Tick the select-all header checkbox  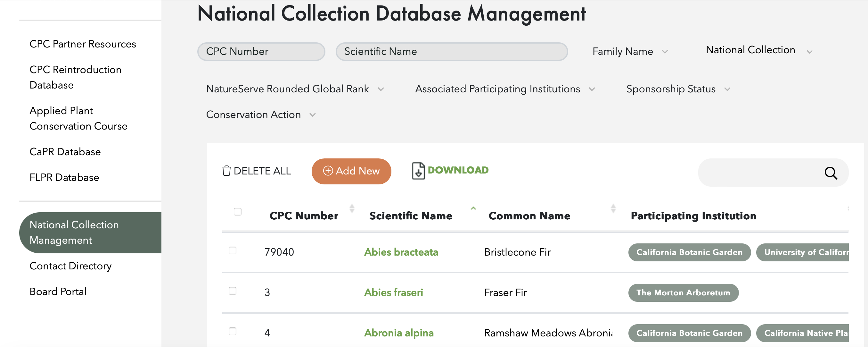click(x=238, y=212)
